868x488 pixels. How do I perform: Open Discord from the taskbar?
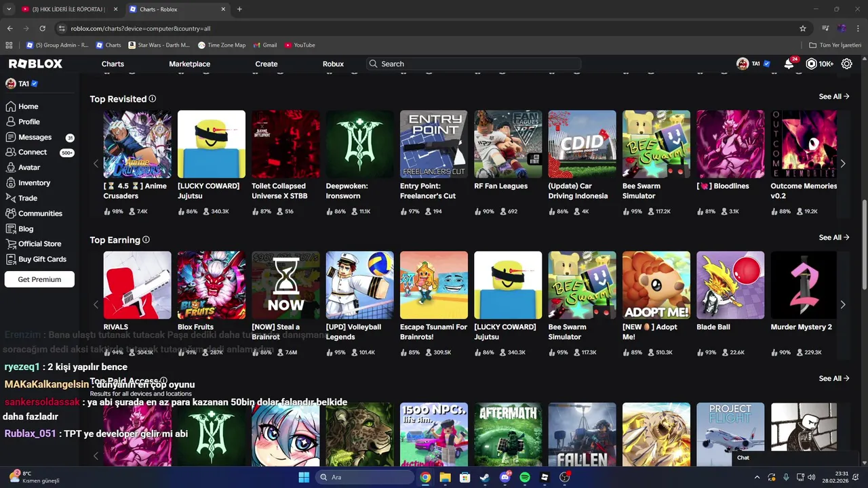click(505, 477)
